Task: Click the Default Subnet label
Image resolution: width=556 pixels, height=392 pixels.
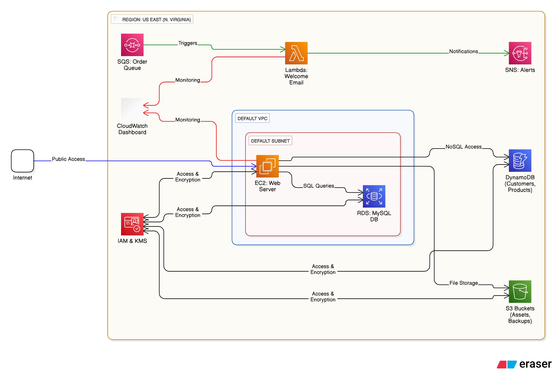Action: (x=270, y=141)
